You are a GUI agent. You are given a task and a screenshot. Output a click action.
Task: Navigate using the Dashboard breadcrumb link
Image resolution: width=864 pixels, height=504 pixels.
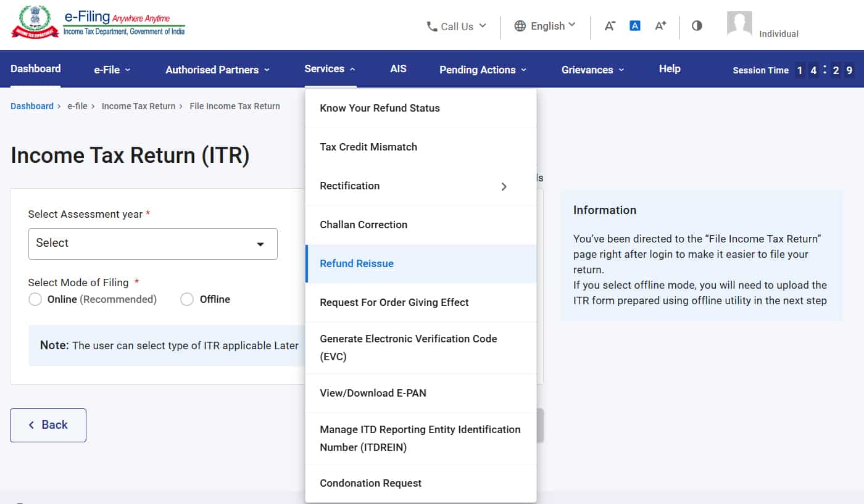point(31,106)
